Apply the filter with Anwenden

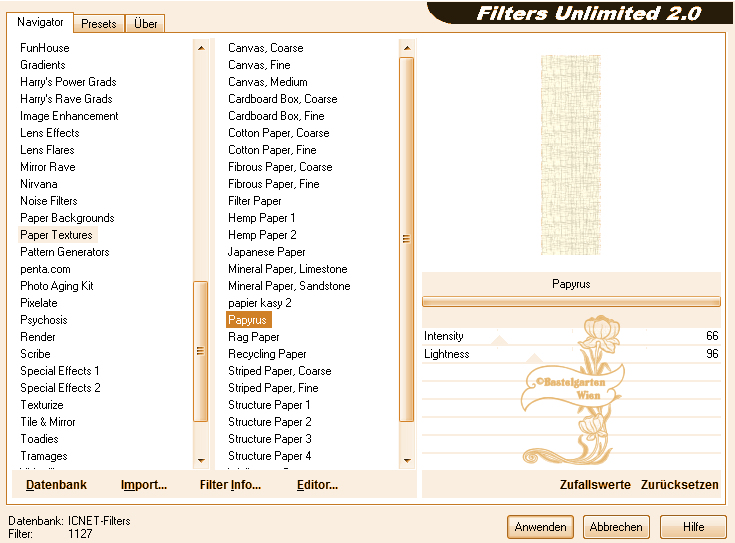[x=540, y=527]
